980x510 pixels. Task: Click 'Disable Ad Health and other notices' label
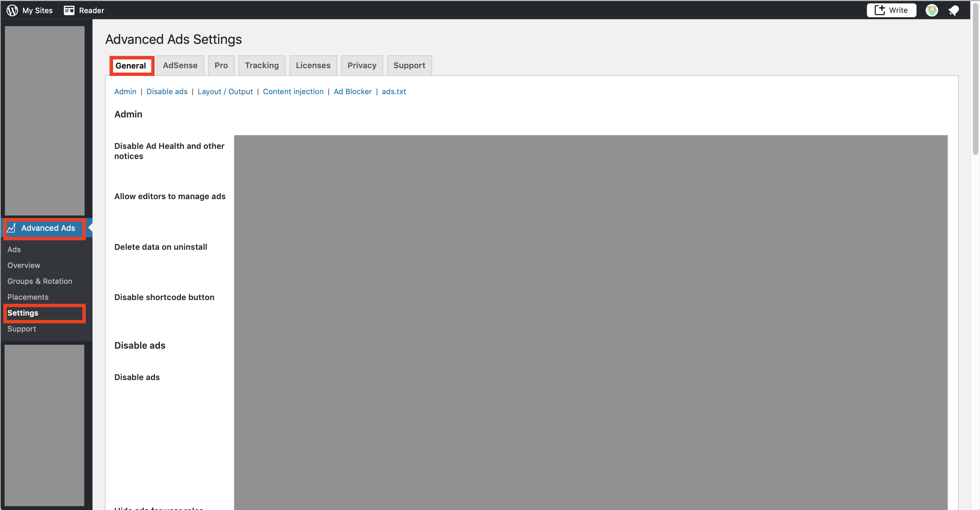(x=169, y=151)
